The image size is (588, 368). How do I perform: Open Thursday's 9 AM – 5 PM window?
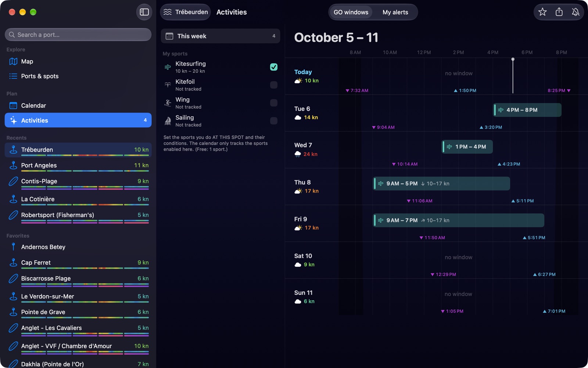click(x=441, y=184)
